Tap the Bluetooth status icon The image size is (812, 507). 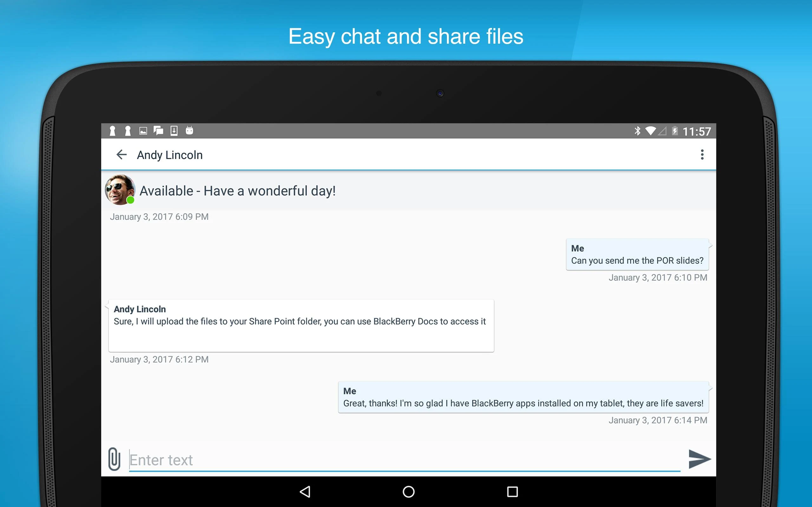point(637,131)
